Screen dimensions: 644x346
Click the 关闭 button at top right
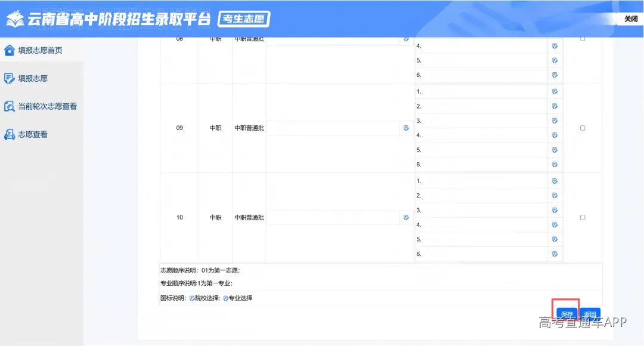click(x=631, y=18)
